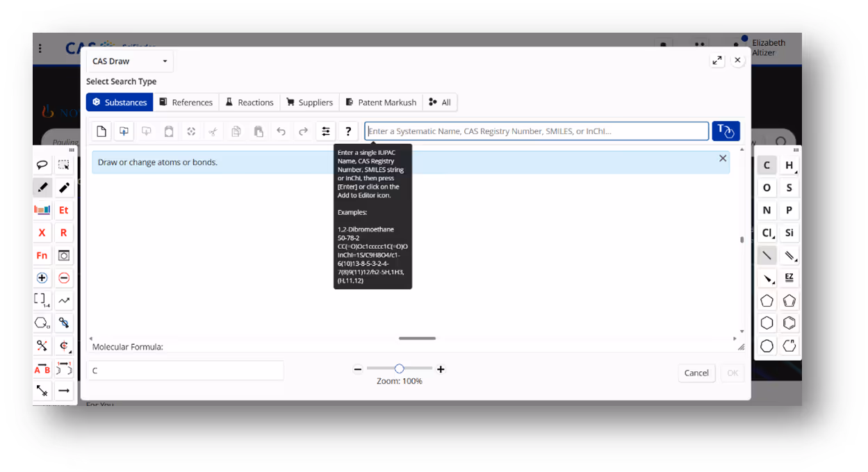Click the zoom slider handle
868x472 pixels.
tap(399, 368)
